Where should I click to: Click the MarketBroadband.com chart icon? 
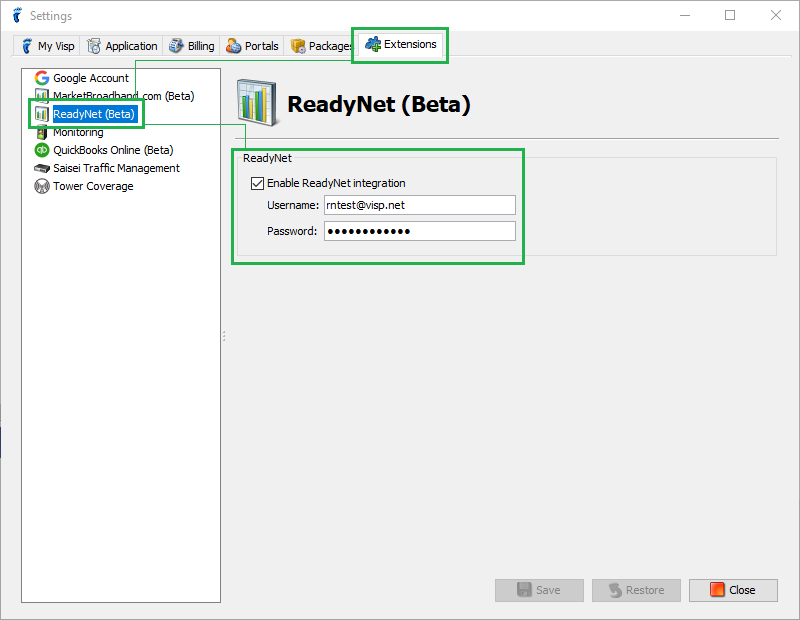(42, 95)
